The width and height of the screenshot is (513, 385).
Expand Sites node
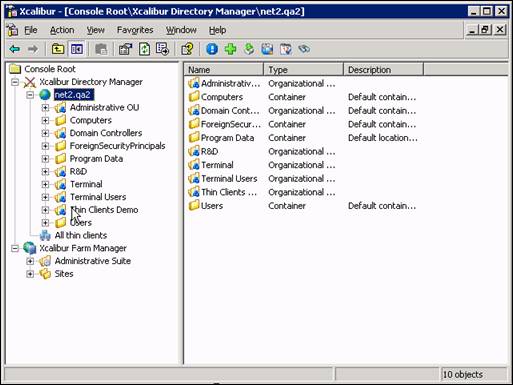[x=30, y=274]
